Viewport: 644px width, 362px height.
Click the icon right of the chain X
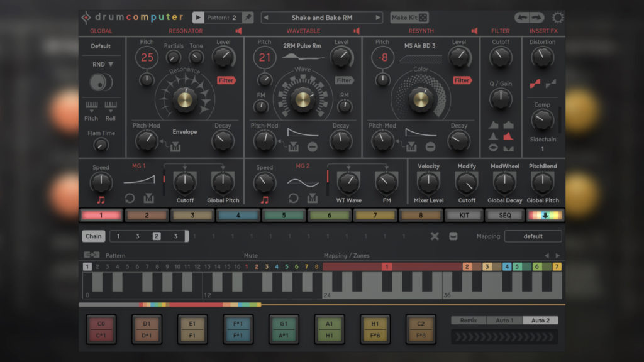point(453,236)
